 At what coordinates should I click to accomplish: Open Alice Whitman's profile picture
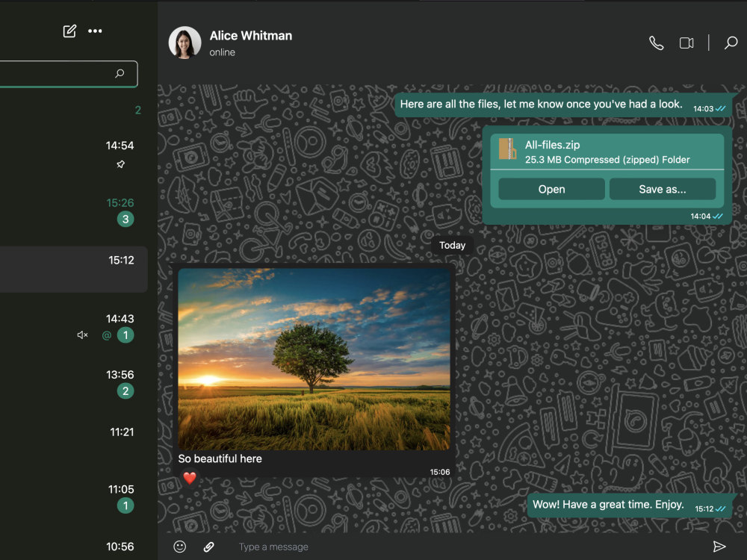click(x=185, y=43)
